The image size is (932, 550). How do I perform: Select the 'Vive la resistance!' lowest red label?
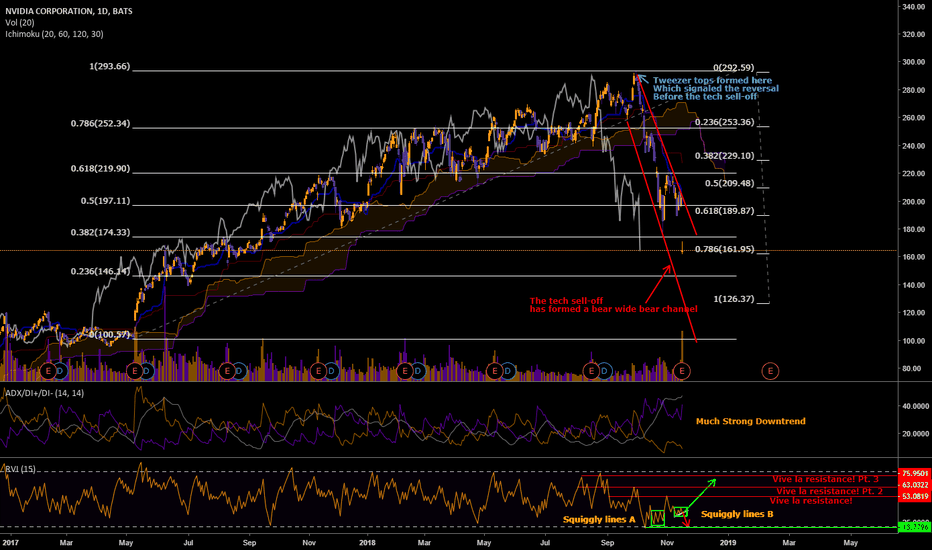[x=811, y=501]
